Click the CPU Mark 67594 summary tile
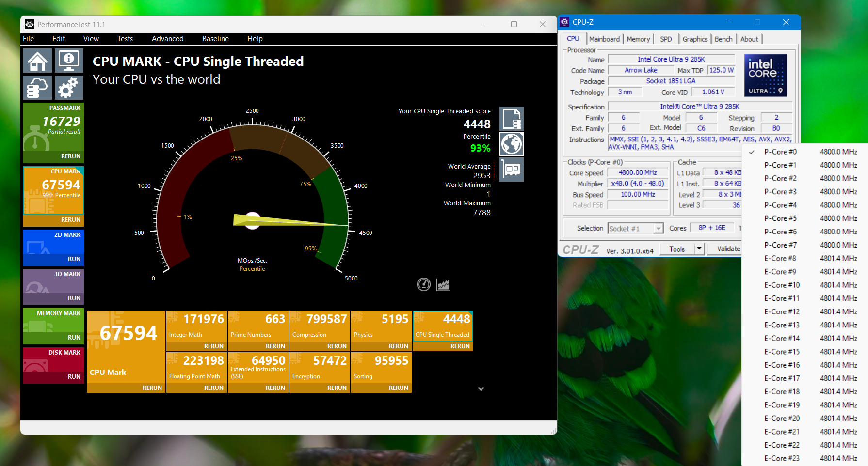868x466 pixels. pos(126,347)
